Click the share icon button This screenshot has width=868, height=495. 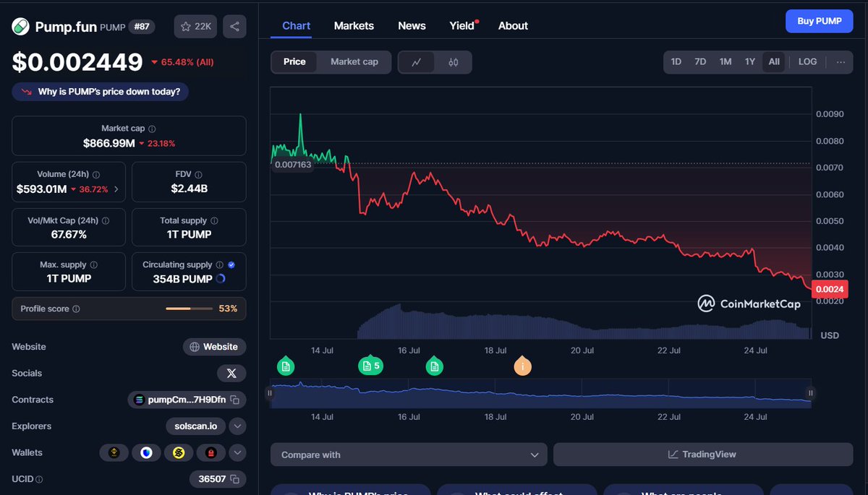pos(234,27)
